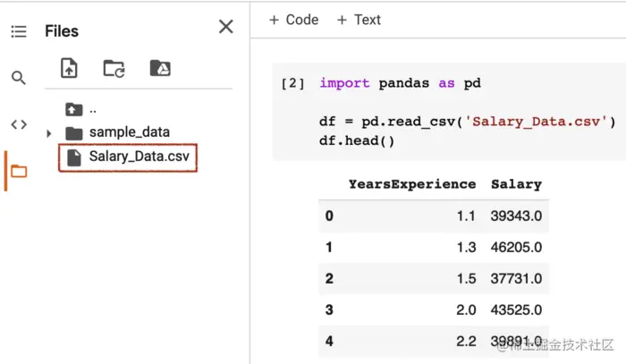Screen dimensions: 626x364
Task: Click the YearsExperience value 1.1
Action: [x=466, y=216]
